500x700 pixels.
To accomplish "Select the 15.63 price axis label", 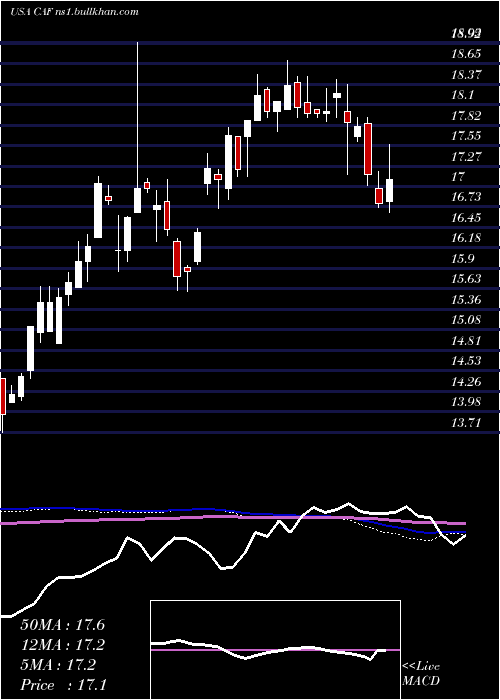I will click(466, 279).
